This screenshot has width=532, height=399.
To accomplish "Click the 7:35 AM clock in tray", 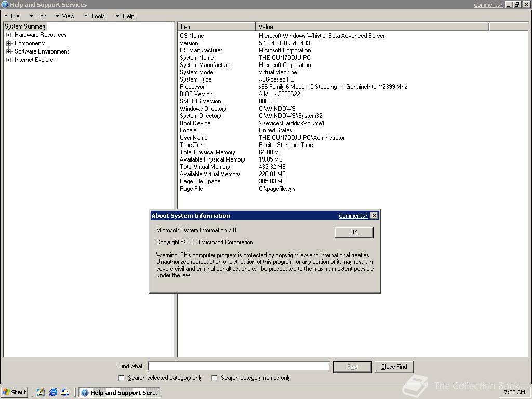I will coord(514,392).
